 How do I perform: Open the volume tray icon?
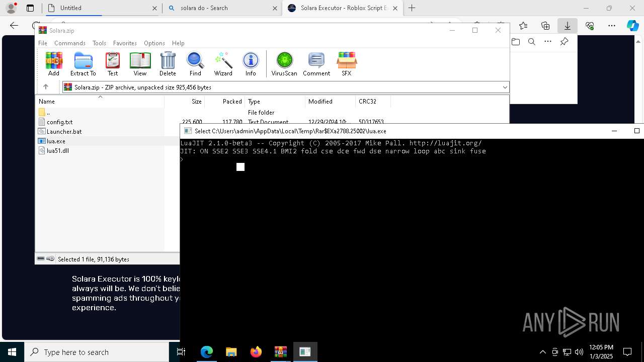[x=579, y=352]
